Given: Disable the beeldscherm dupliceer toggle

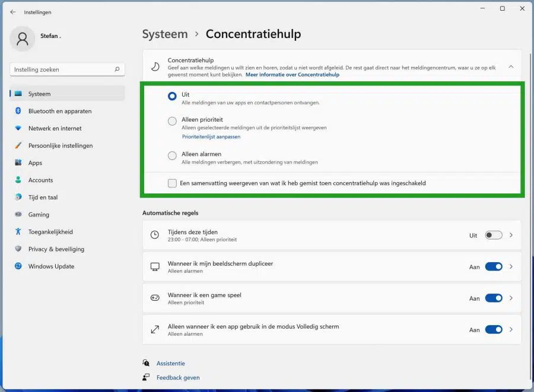Looking at the screenshot, I should coord(494,267).
